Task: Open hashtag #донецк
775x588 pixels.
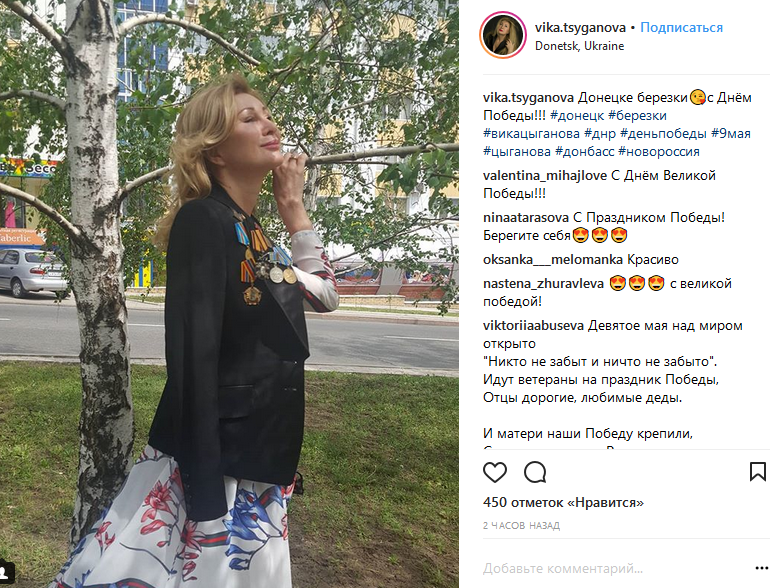Action: 577,116
